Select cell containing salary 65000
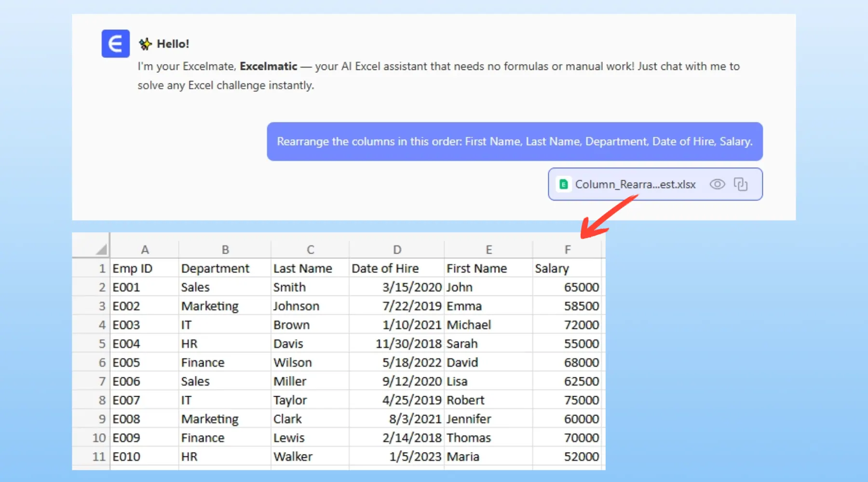This screenshot has height=482, width=868. 567,287
